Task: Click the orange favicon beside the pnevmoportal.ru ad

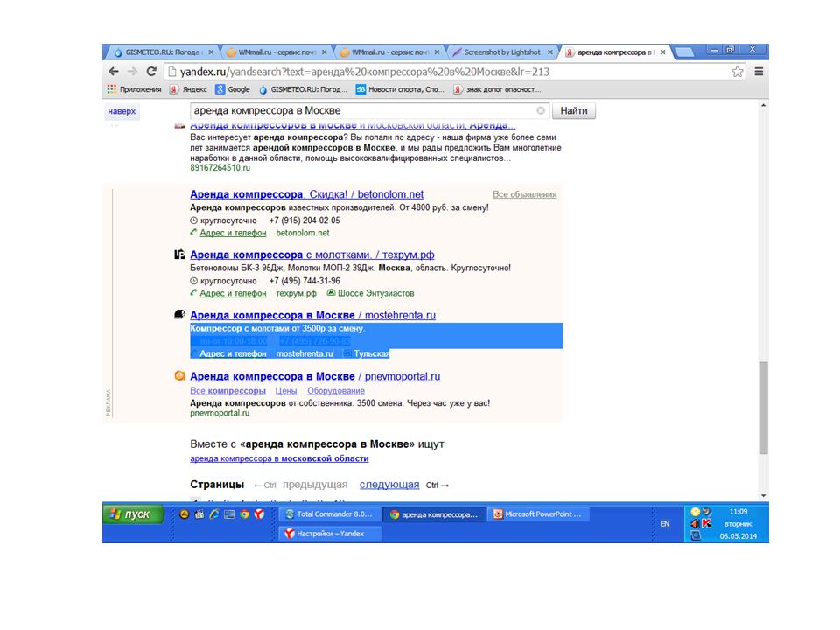Action: point(180,375)
